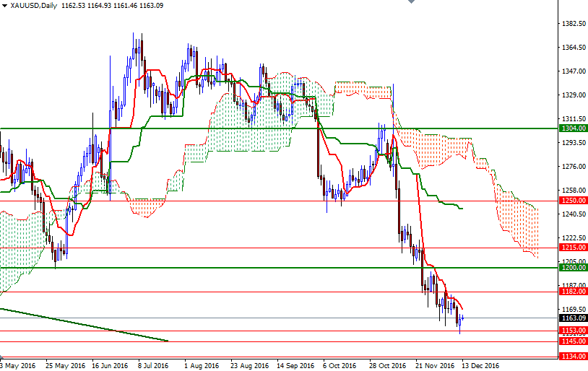
Task: Click the 28 Oct 2016 date label
Action: (x=386, y=365)
